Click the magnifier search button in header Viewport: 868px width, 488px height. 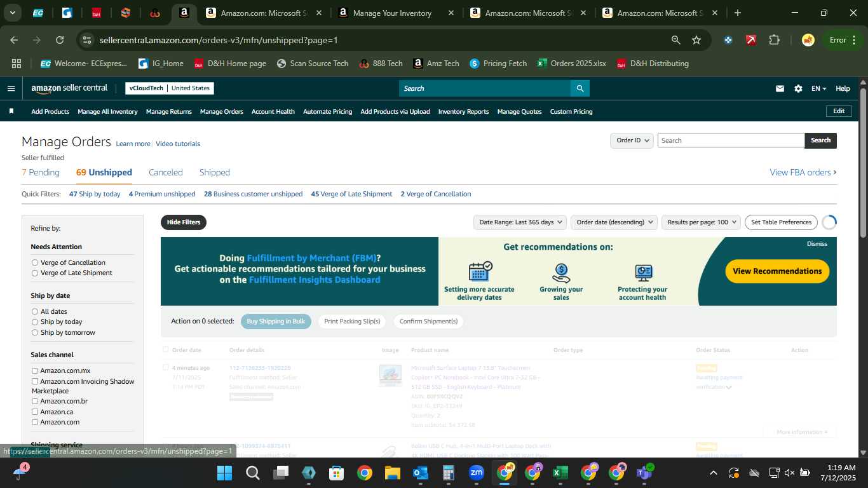tap(580, 88)
